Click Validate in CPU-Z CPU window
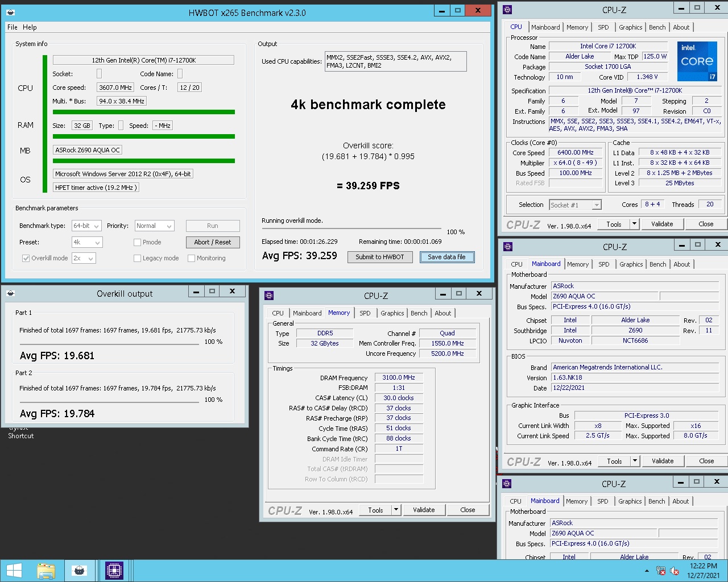Screen dimensions: 728x582 pyautogui.click(x=662, y=224)
